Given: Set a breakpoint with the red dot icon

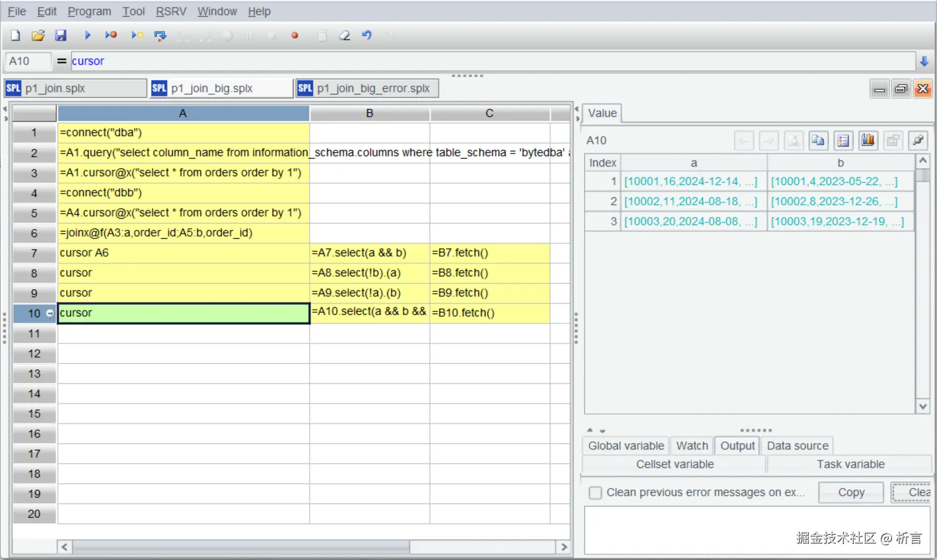Looking at the screenshot, I should point(295,36).
